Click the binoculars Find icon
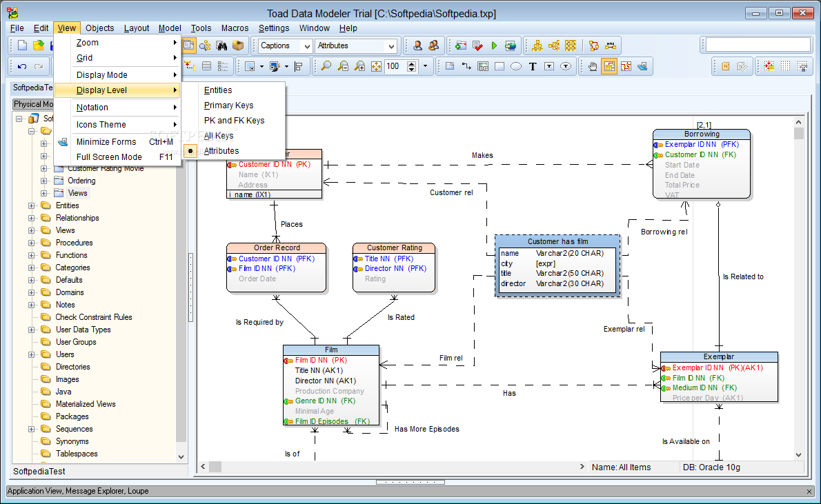Screen dimensions: 821x504 (x=221, y=46)
